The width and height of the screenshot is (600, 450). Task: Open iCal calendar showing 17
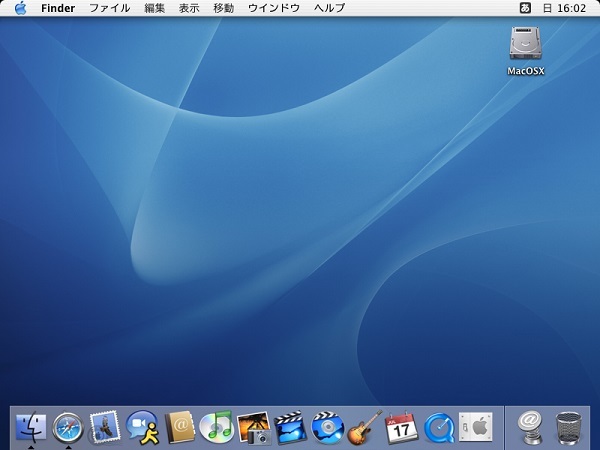pos(401,427)
